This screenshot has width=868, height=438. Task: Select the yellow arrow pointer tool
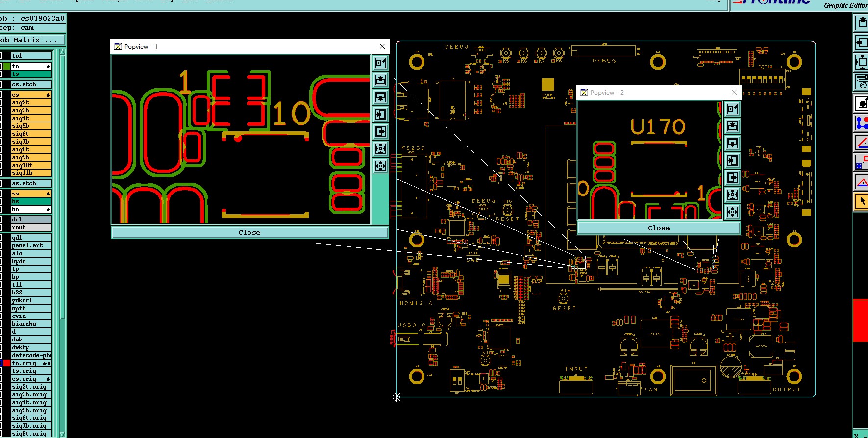coord(862,201)
